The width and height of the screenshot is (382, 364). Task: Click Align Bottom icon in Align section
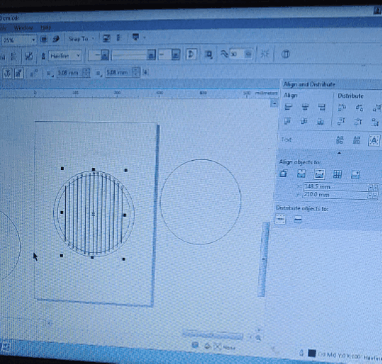point(321,122)
